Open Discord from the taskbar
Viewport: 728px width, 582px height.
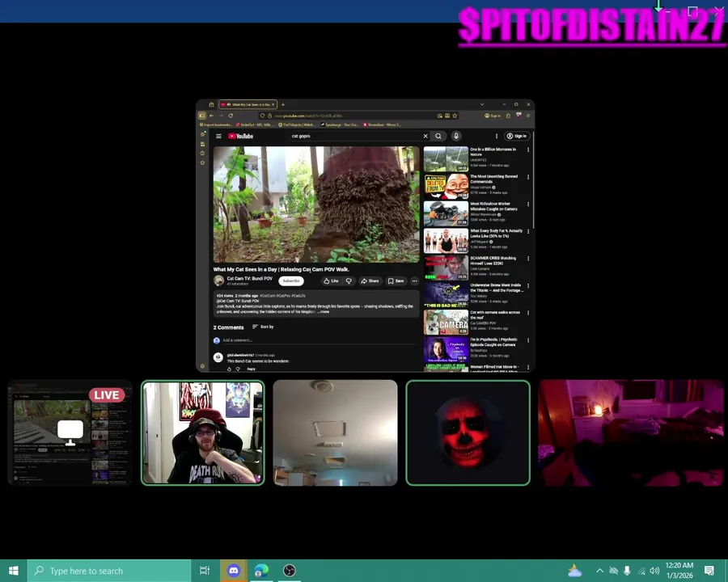(x=234, y=571)
